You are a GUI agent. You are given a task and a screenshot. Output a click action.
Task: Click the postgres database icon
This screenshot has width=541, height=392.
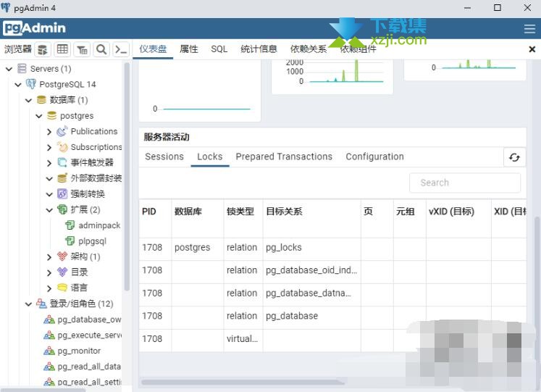pos(51,116)
